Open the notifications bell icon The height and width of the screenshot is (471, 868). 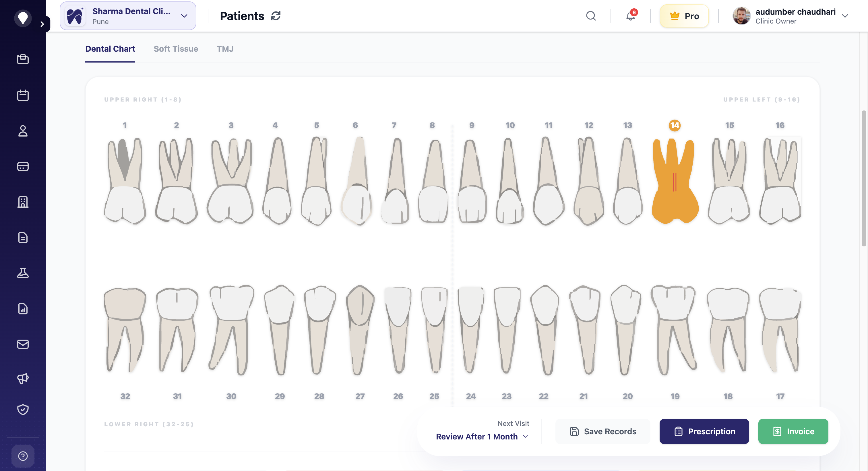tap(631, 16)
